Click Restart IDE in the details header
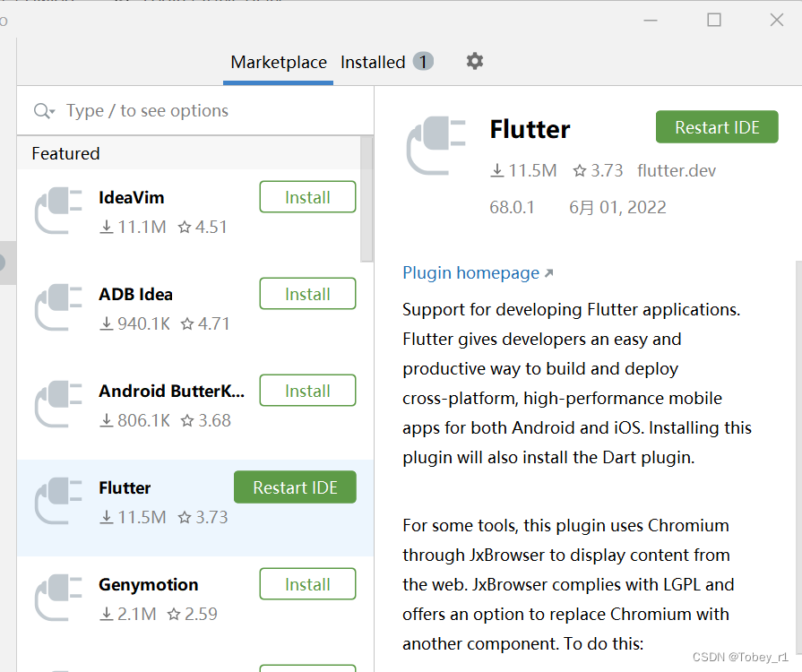802x672 pixels. 717,127
